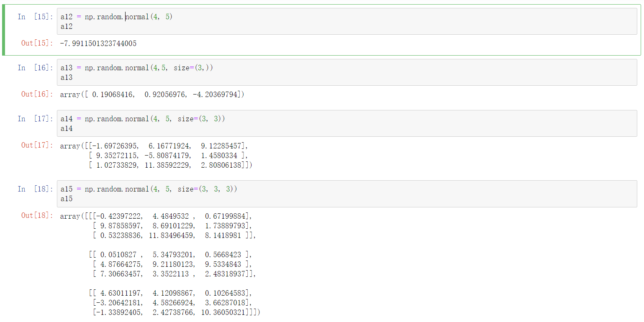Select the In [18] prompt label
644x322 pixels.
(35, 189)
